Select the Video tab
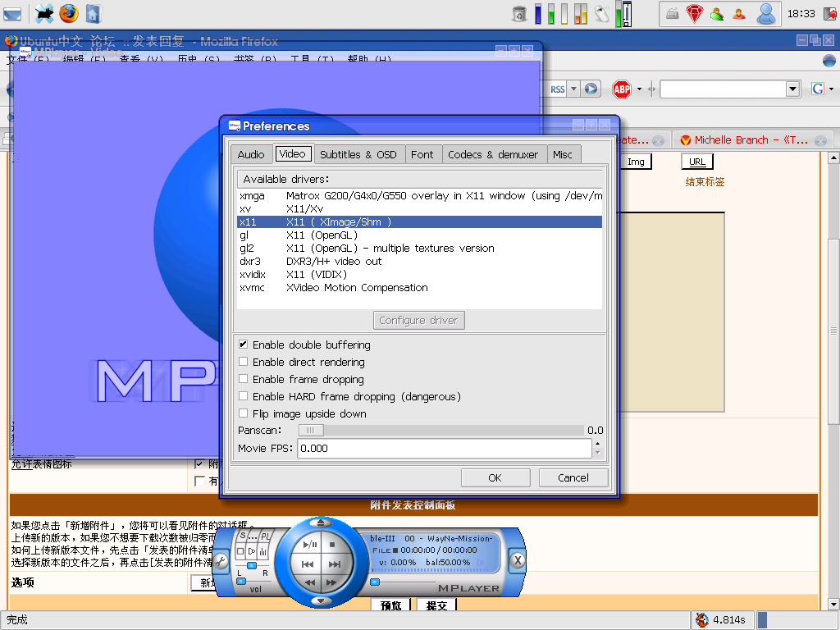 293,153
